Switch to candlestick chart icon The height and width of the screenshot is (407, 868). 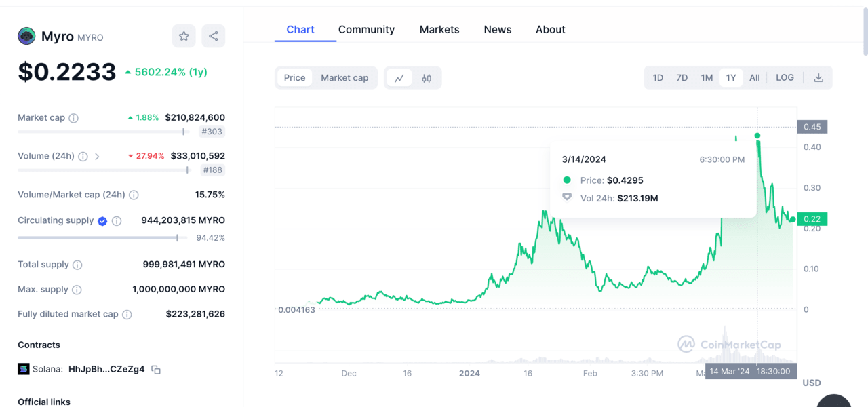pyautogui.click(x=427, y=78)
